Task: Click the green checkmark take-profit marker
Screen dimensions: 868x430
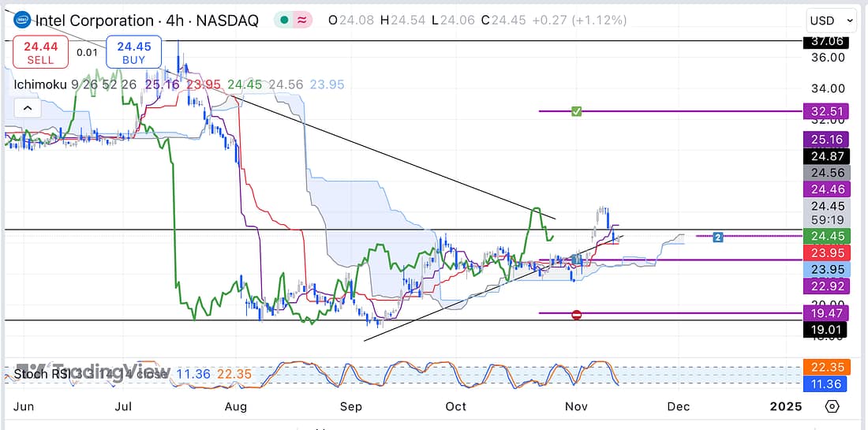Action: point(576,111)
